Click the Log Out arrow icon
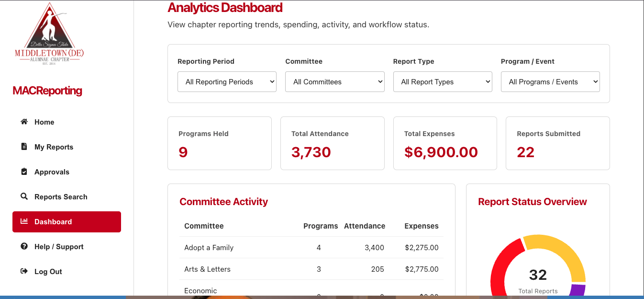 24,271
